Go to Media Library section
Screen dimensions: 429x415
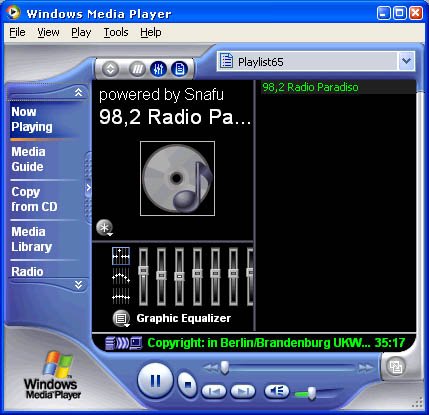32,239
